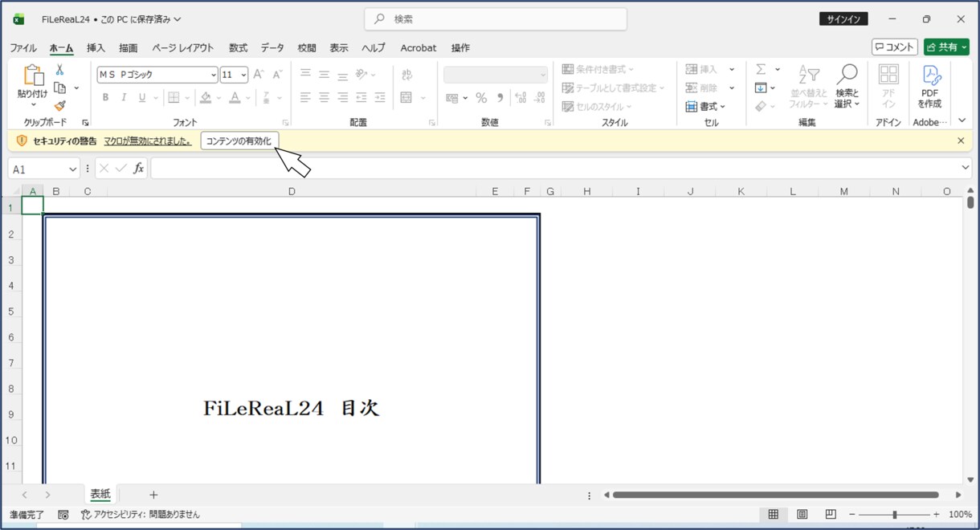
Task: Open Find and Select (検索と選択)
Action: click(847, 87)
